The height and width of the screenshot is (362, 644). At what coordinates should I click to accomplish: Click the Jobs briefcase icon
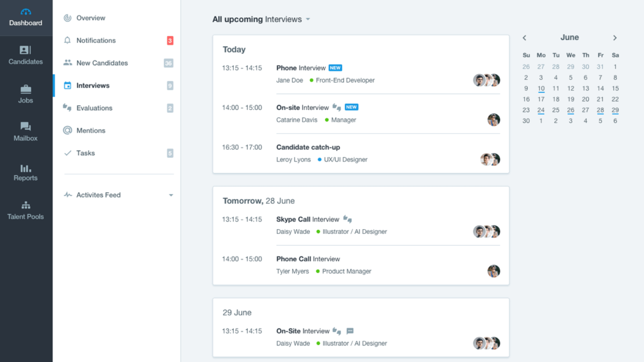[x=25, y=89]
